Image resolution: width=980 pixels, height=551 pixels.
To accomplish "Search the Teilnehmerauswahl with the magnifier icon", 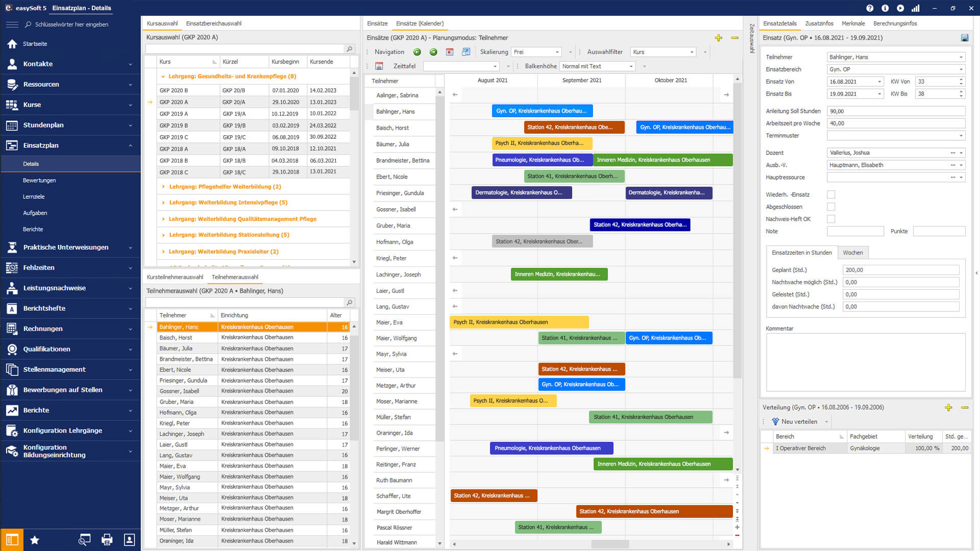I will (350, 303).
